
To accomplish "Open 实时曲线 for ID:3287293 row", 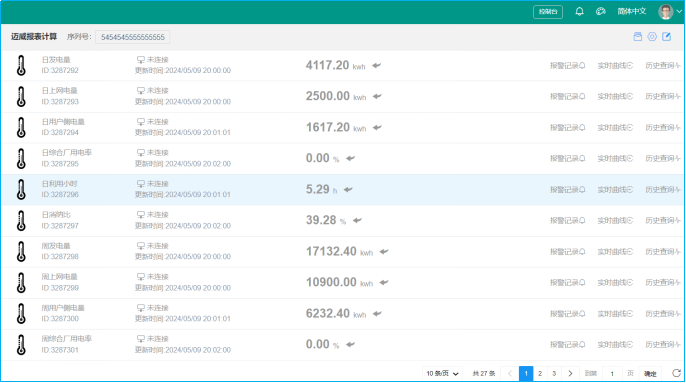I will tap(615, 96).
